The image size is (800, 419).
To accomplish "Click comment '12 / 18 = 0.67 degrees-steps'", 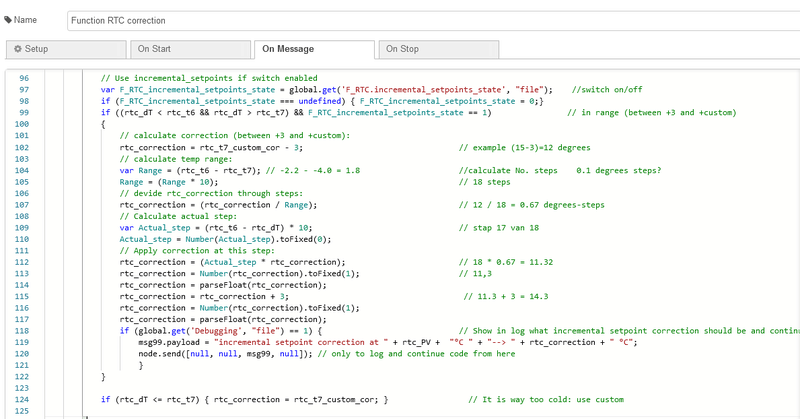I will [x=532, y=205].
